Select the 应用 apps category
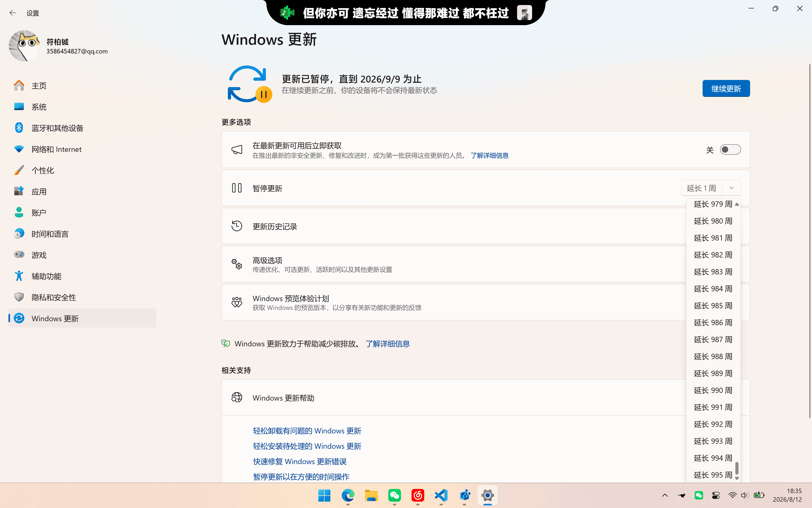Image resolution: width=812 pixels, height=508 pixels. click(x=82, y=192)
